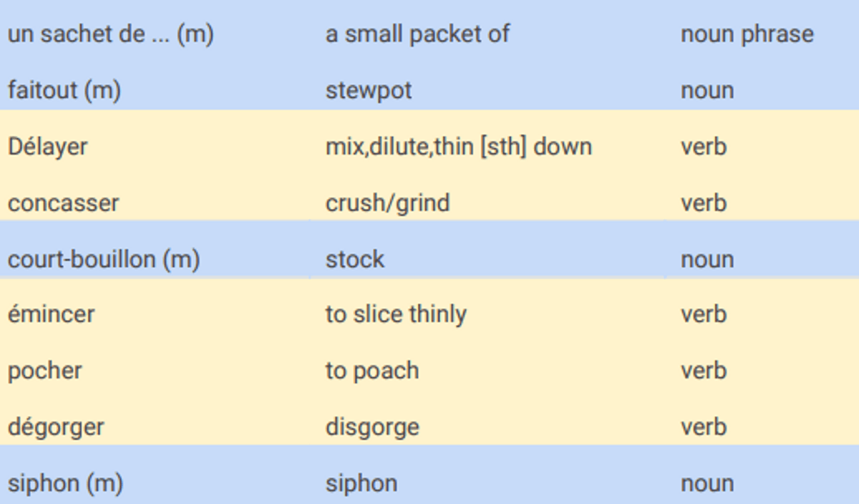Click the 'court-bouillon (m)' cell
This screenshot has width=859, height=504.
(155, 258)
